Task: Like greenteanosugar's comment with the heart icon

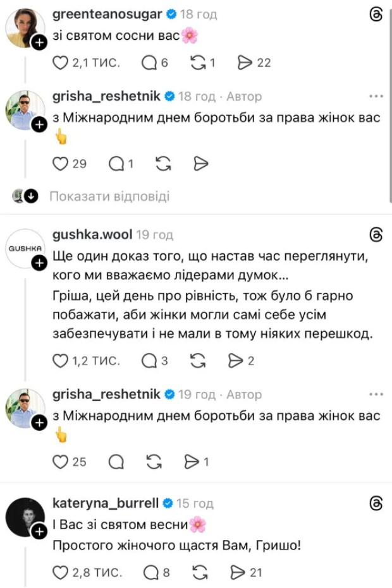Action: (x=59, y=63)
